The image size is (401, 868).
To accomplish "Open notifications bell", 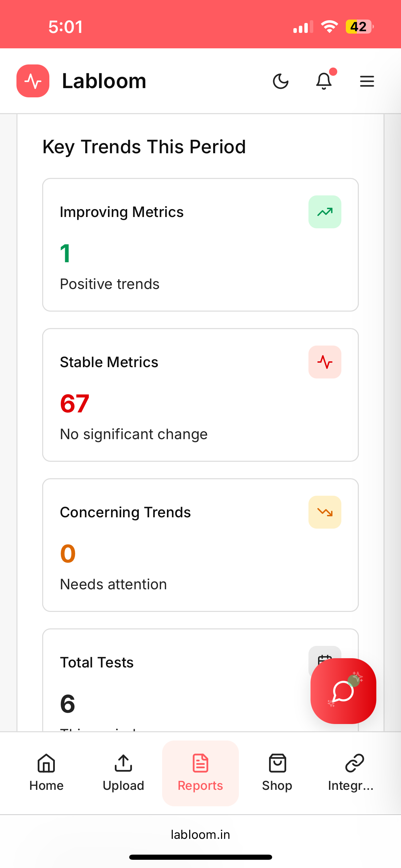I will point(324,81).
